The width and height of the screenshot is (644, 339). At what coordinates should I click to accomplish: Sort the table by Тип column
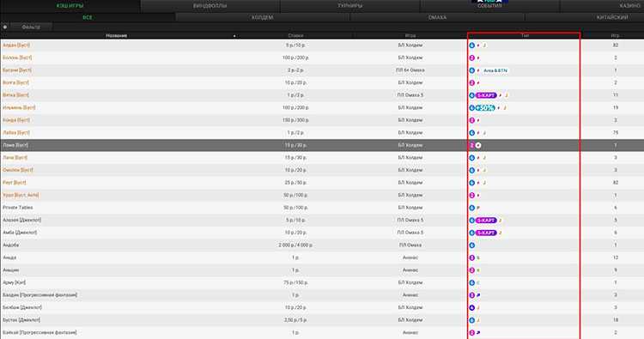[x=525, y=36]
